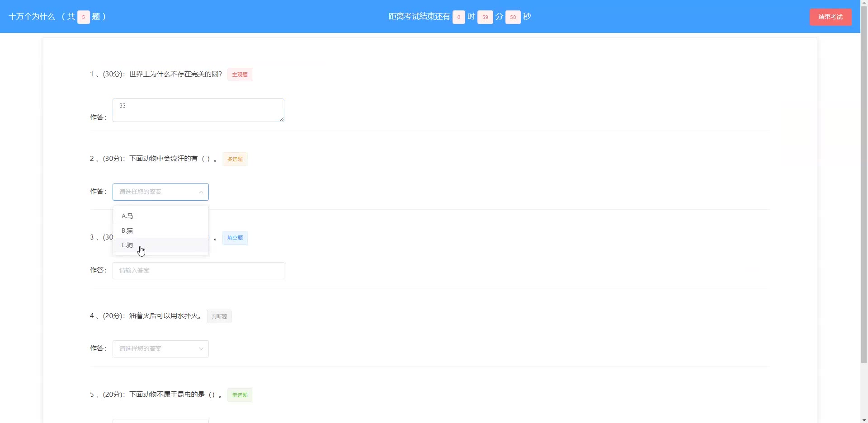Click the page vertical scrollbar thumb

[864, 184]
